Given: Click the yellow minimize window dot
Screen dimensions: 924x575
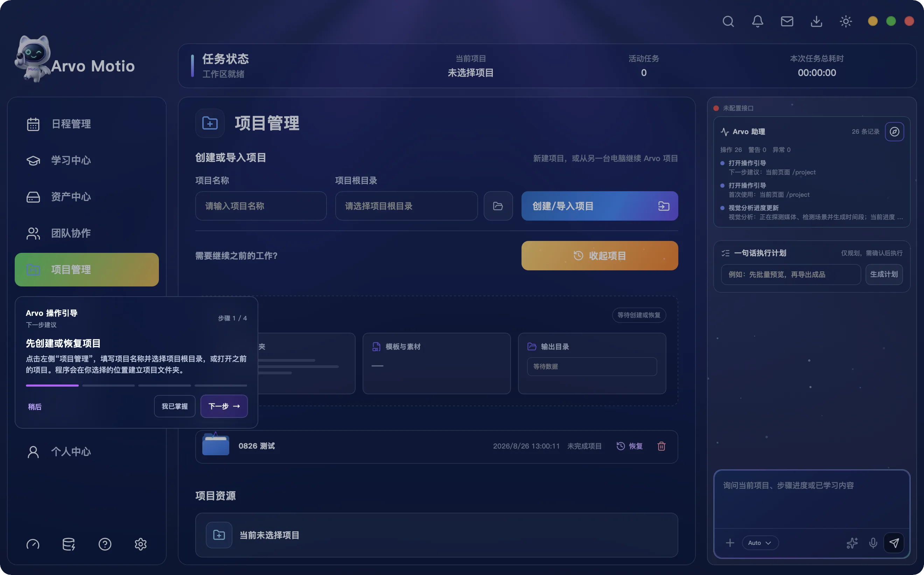Looking at the screenshot, I should coord(872,21).
